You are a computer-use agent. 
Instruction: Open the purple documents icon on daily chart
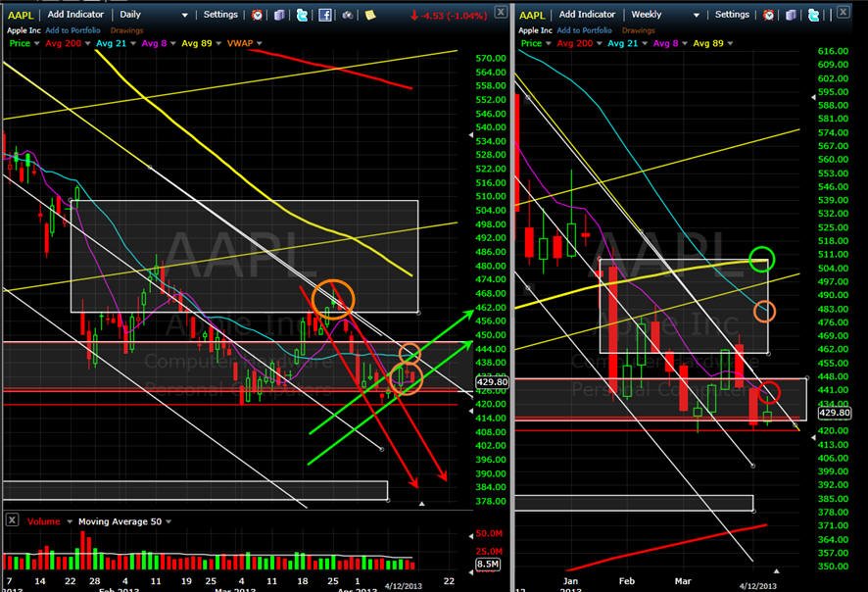[x=279, y=15]
